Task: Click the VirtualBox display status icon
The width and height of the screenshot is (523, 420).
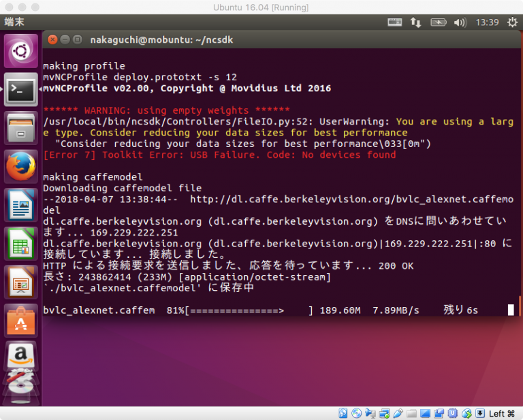Action: (x=425, y=413)
